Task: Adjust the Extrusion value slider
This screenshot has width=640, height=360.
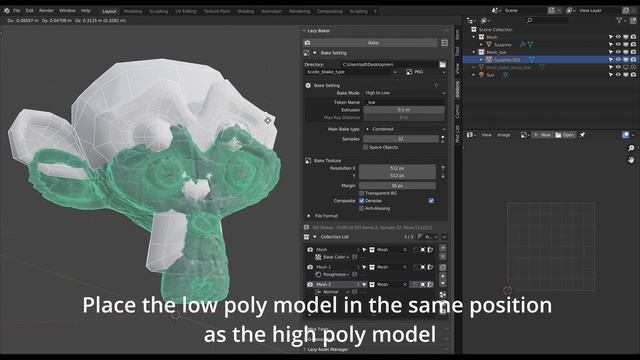Action: click(x=404, y=110)
